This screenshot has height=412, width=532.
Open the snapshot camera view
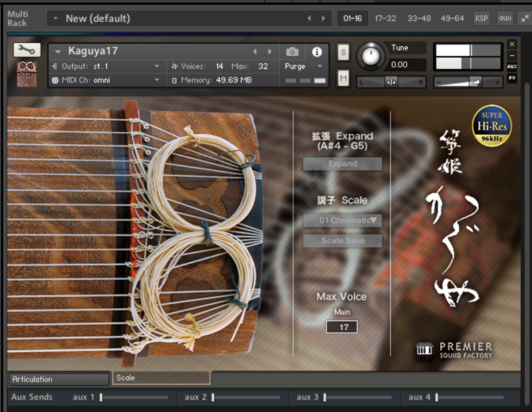[x=292, y=52]
